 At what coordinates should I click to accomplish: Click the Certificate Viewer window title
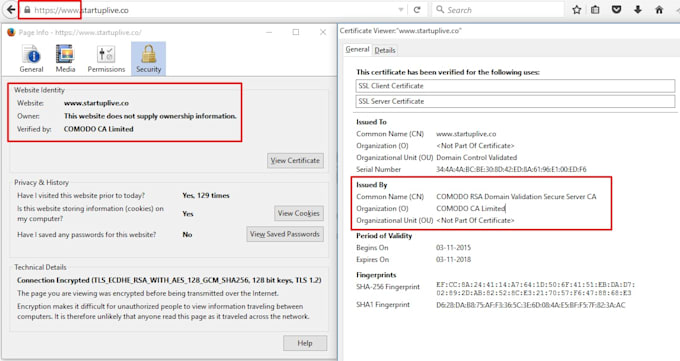(x=400, y=31)
